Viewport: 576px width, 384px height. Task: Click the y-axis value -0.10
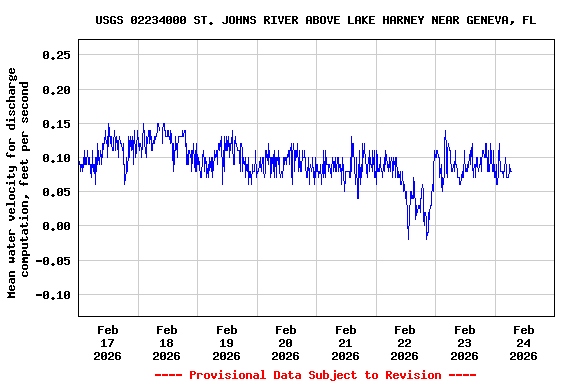pyautogui.click(x=53, y=295)
